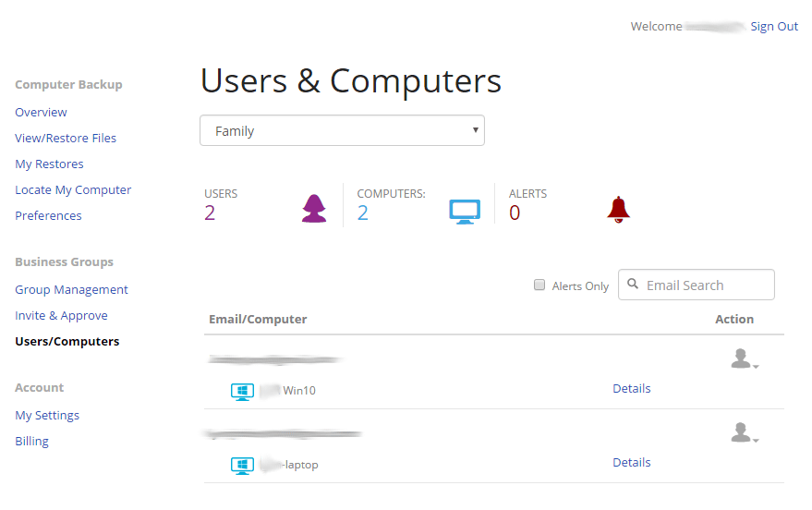The image size is (812, 510).
Task: View Details for the Win10 computer
Action: coord(631,389)
